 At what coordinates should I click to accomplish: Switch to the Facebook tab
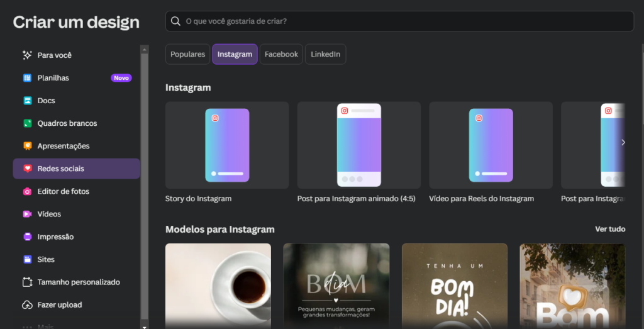click(x=281, y=54)
